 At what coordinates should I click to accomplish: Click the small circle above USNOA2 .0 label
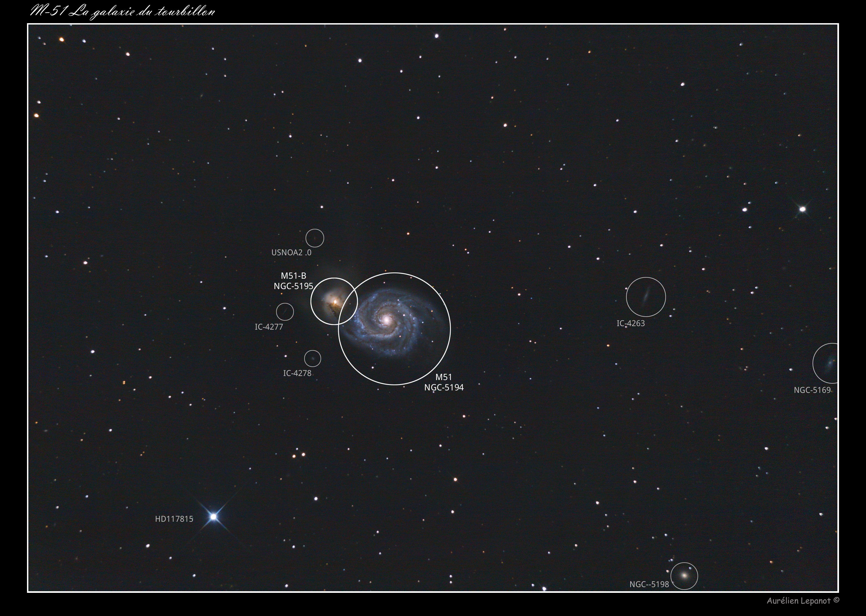(315, 238)
